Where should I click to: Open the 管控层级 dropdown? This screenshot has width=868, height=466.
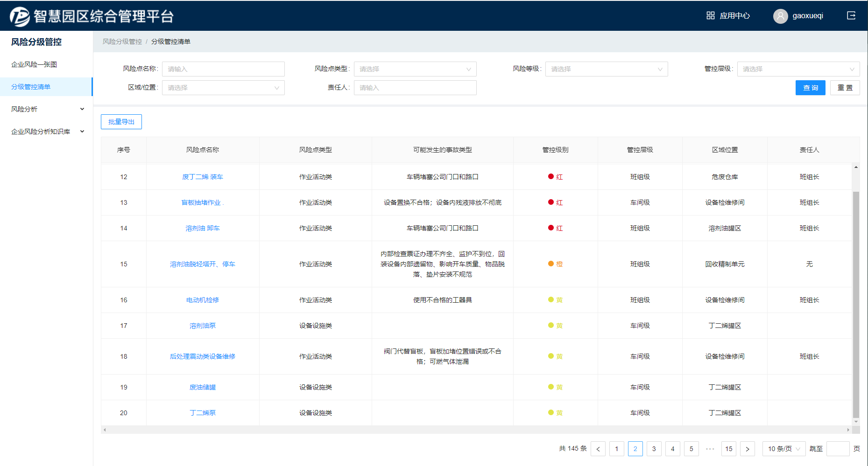798,69
